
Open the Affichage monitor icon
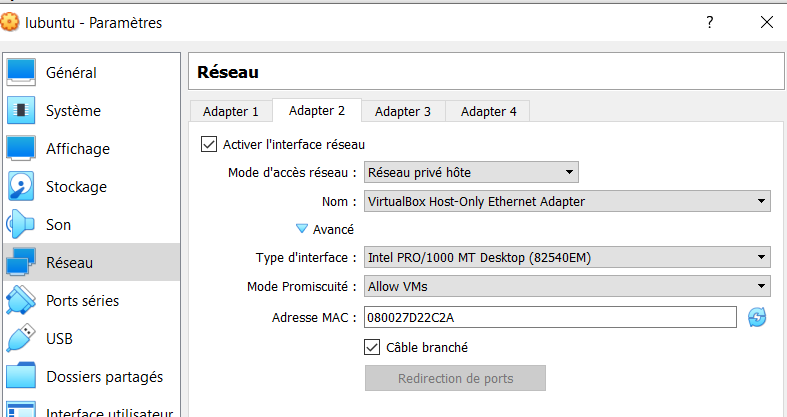[22, 148]
